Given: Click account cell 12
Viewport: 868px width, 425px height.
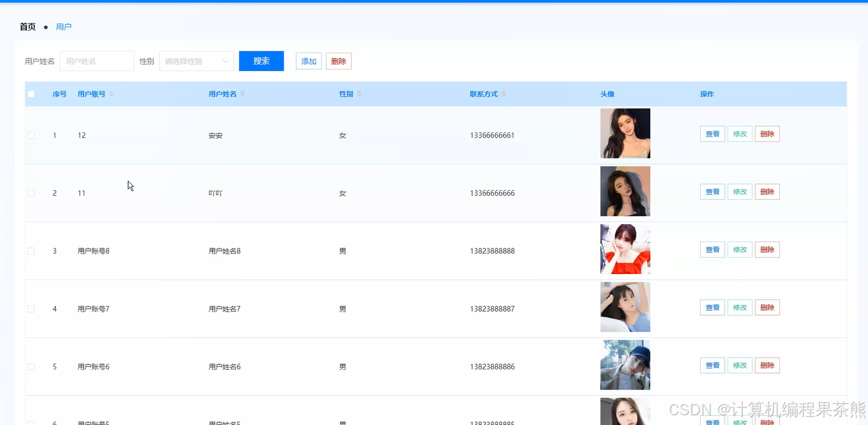Looking at the screenshot, I should coord(82,135).
